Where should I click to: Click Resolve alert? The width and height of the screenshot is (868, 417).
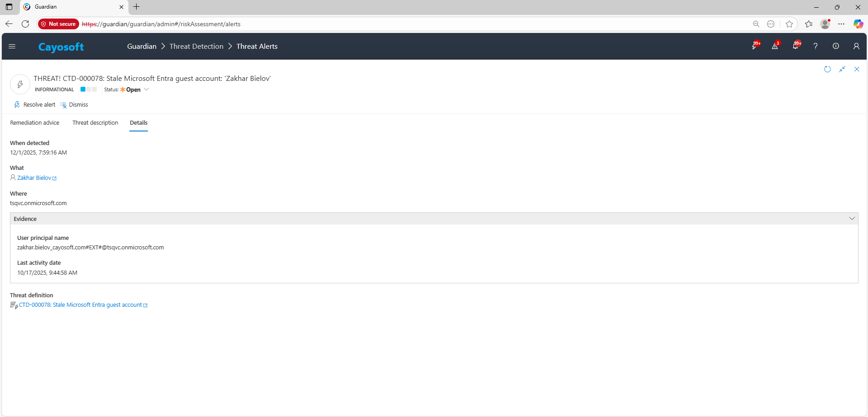[34, 104]
